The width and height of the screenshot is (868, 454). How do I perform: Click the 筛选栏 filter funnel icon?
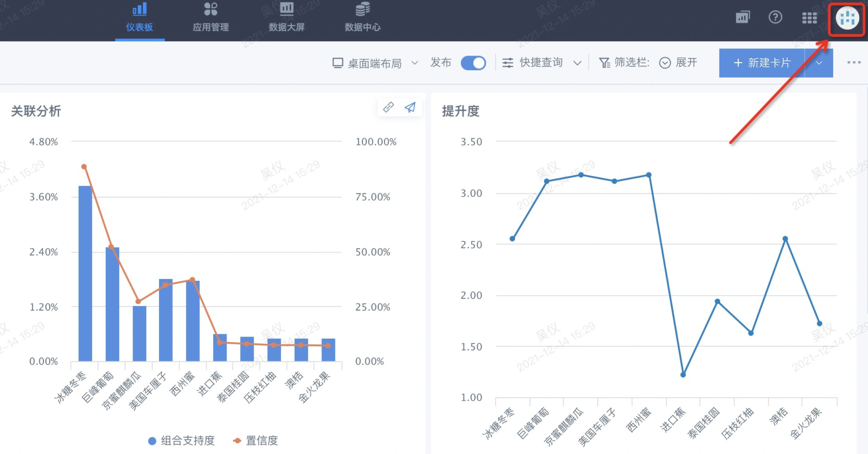(x=604, y=63)
